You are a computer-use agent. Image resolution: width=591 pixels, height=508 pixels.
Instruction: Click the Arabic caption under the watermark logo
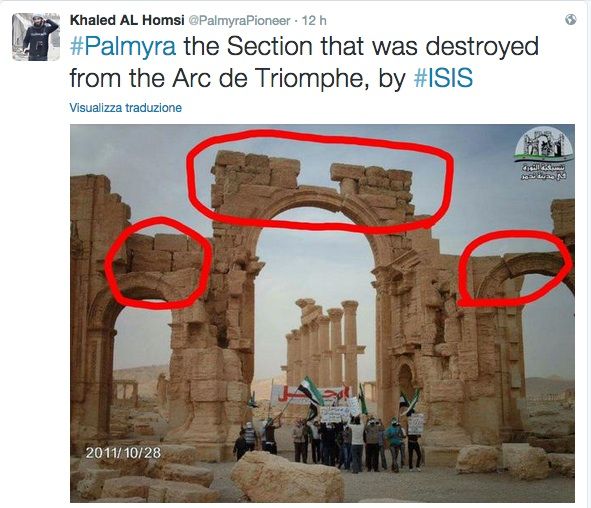point(543,171)
